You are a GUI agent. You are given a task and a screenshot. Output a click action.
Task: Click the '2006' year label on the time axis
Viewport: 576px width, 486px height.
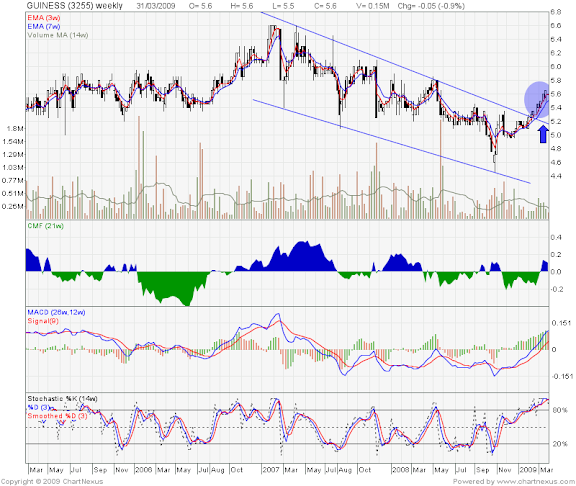click(x=143, y=470)
